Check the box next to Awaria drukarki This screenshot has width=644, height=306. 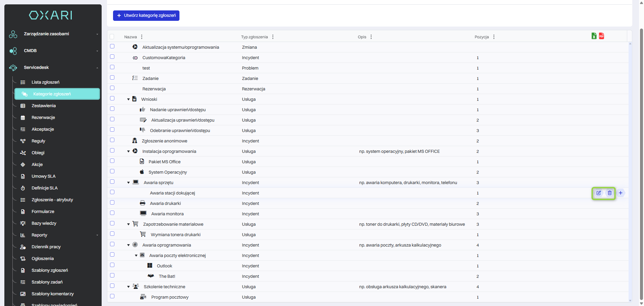click(112, 203)
